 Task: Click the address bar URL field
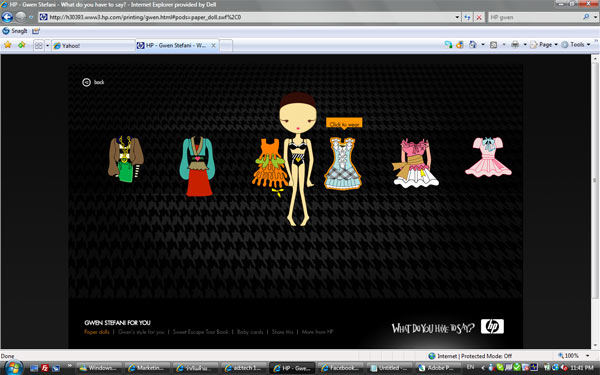247,17
